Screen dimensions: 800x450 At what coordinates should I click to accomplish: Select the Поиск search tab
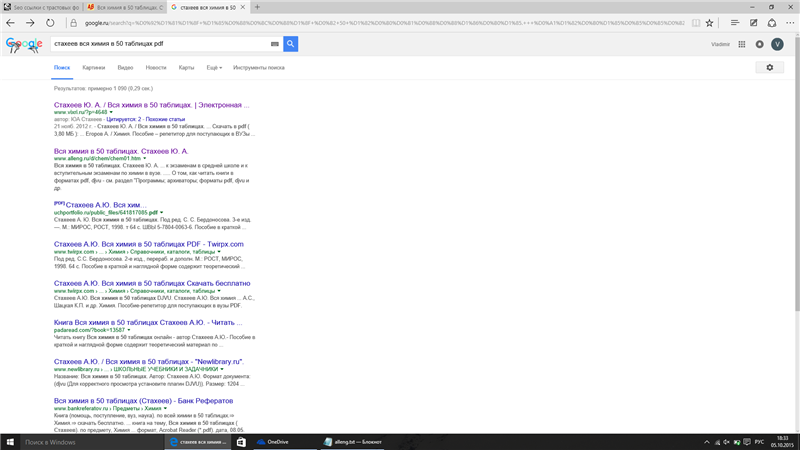[x=62, y=67]
